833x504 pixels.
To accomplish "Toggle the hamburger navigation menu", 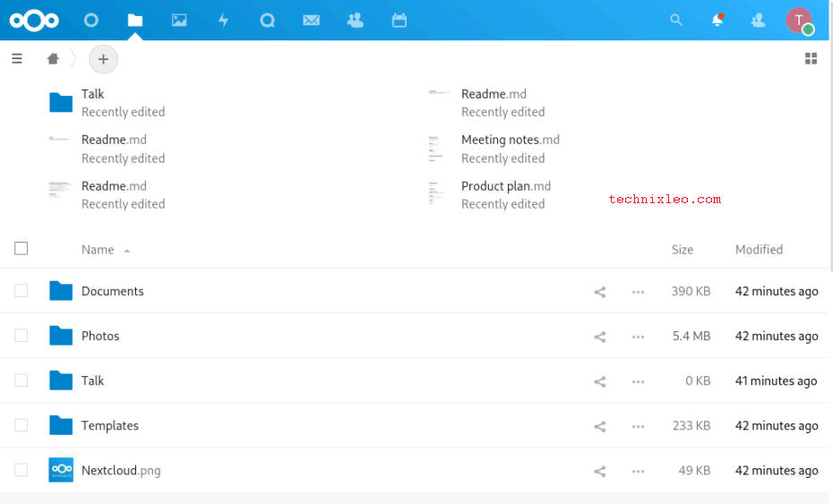I will tap(17, 59).
